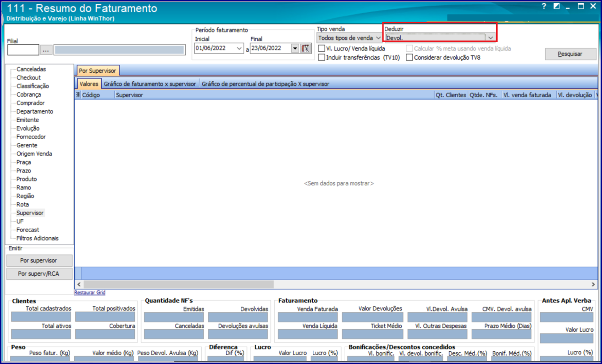
Task: Open Gráfico de percentual de participação tab
Action: (266, 84)
